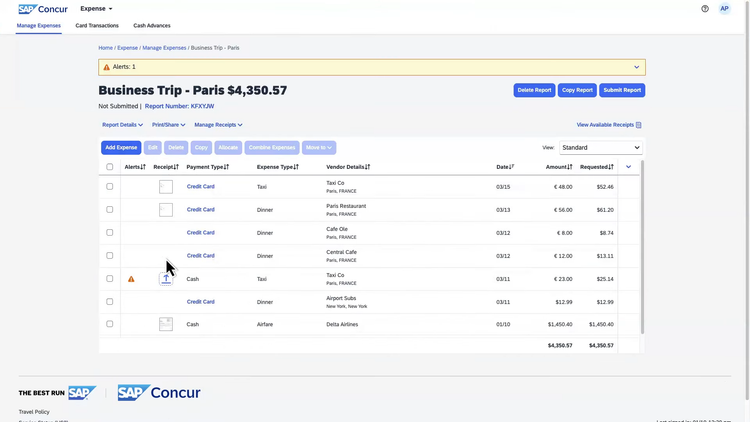Sort by the Date column

pos(505,167)
